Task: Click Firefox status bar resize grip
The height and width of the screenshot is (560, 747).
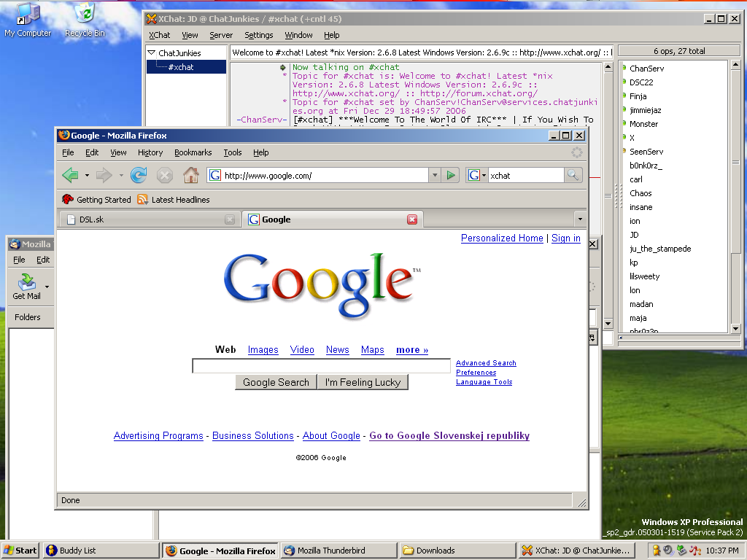Action: pos(581,502)
